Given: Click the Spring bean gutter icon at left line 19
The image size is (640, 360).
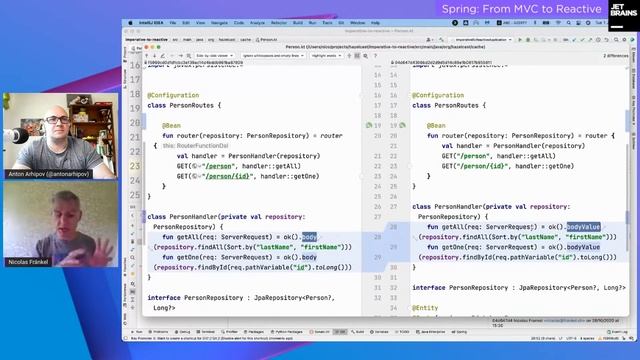Looking at the screenshot, I should pyautogui.click(x=369, y=125).
